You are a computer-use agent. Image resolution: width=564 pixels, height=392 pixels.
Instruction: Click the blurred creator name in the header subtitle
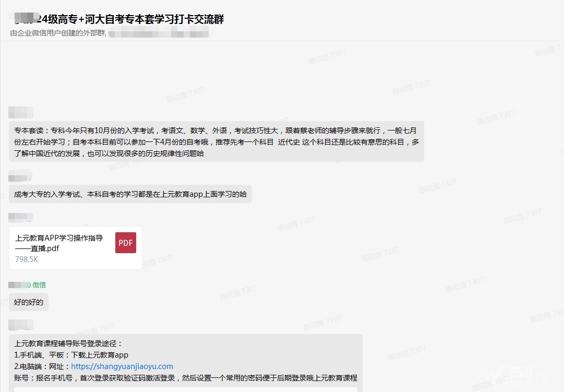(x=158, y=34)
